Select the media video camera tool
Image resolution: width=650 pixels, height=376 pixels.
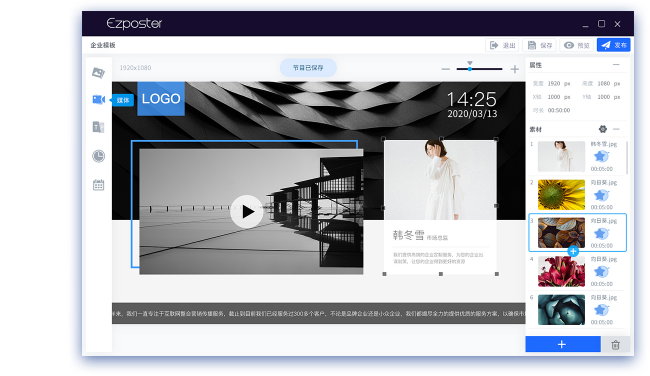98,99
